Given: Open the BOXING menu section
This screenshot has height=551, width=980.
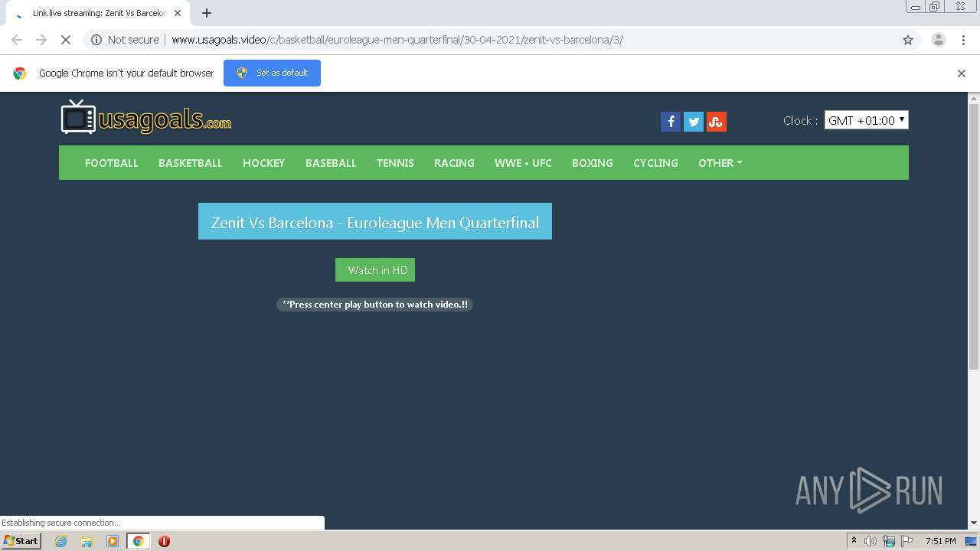Looking at the screenshot, I should (x=593, y=163).
